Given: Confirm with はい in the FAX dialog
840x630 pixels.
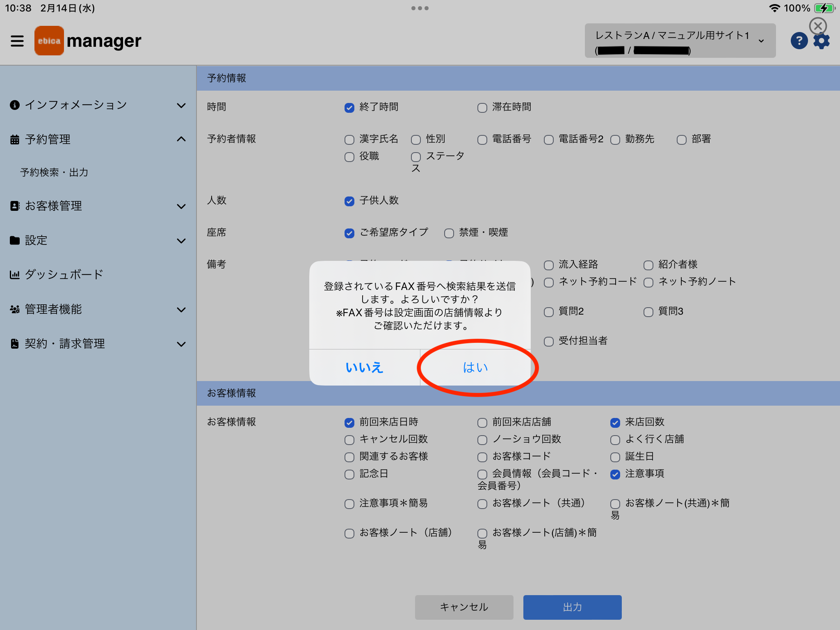Looking at the screenshot, I should [x=475, y=367].
